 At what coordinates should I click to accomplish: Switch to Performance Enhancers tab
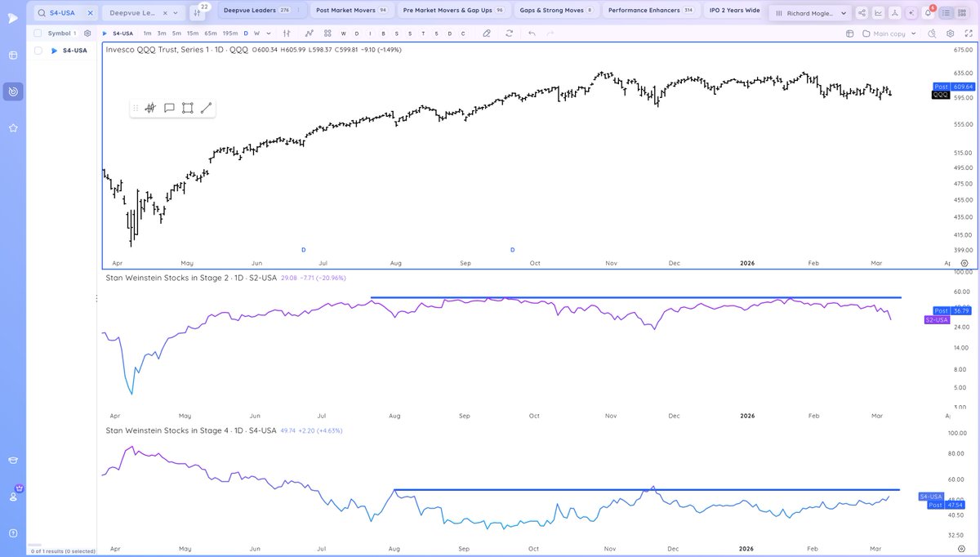pos(650,11)
